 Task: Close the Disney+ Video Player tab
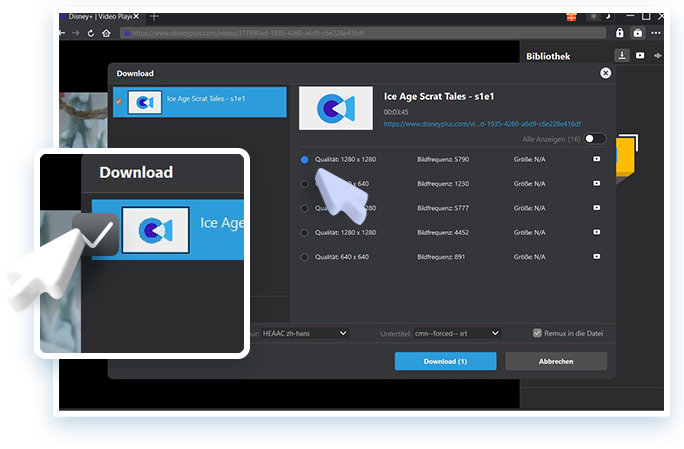tap(136, 16)
